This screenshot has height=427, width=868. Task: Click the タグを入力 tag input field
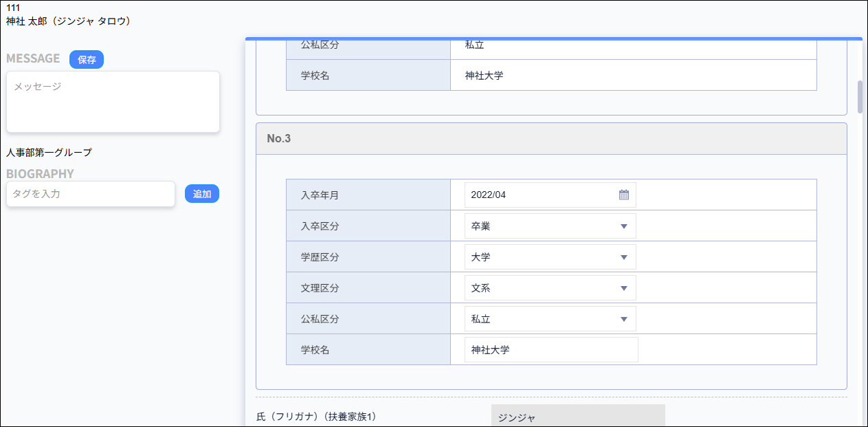[x=89, y=194]
